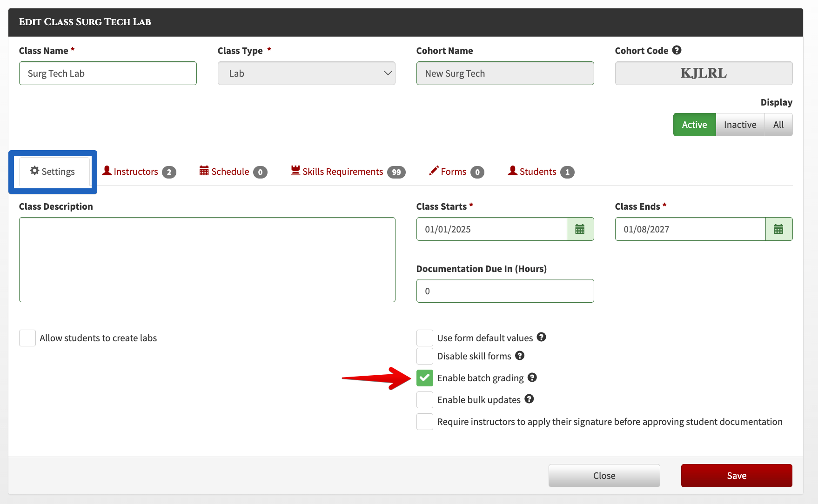The height and width of the screenshot is (504, 818).
Task: Click the Cohort Name field
Action: click(505, 73)
